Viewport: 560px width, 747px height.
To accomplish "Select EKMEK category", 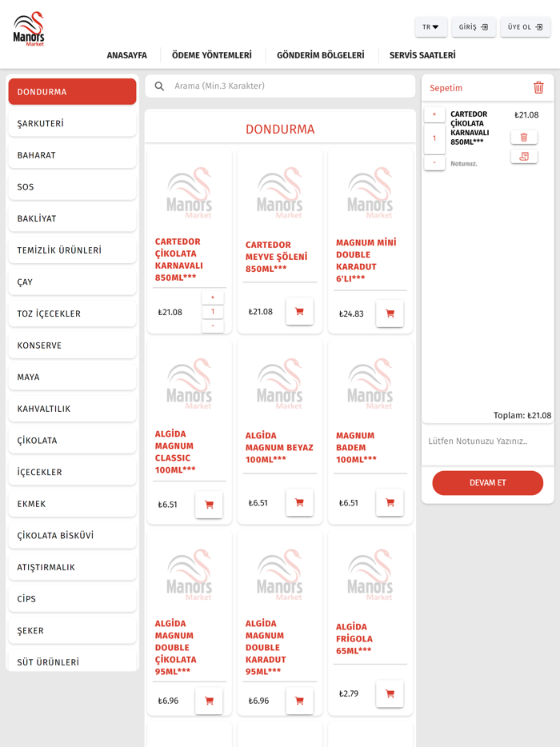I will (x=73, y=504).
